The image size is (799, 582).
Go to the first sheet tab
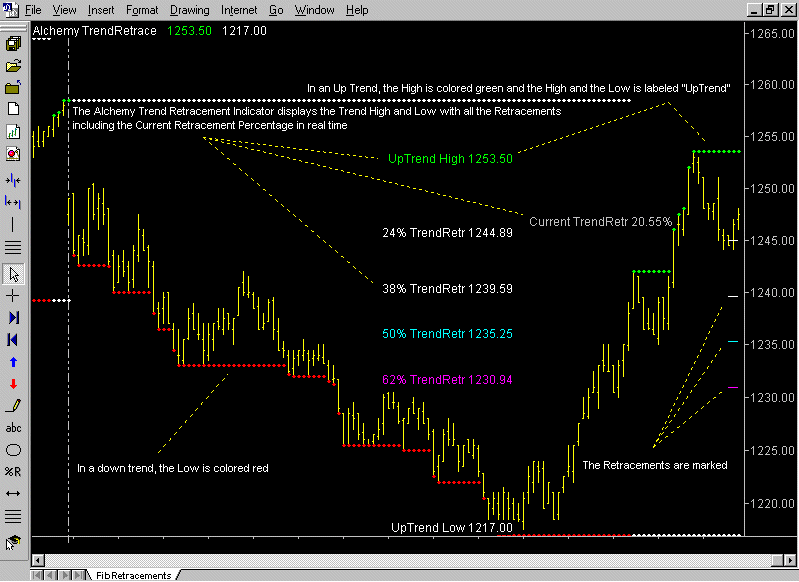point(37,575)
